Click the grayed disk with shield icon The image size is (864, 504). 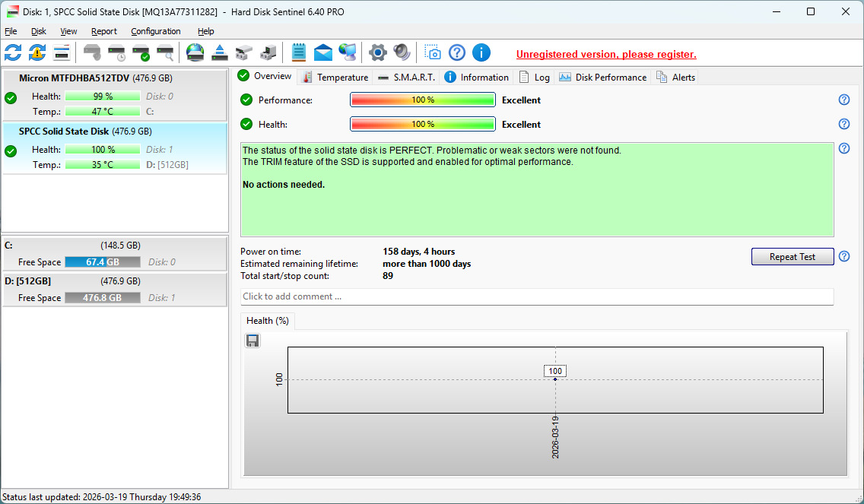[92, 53]
